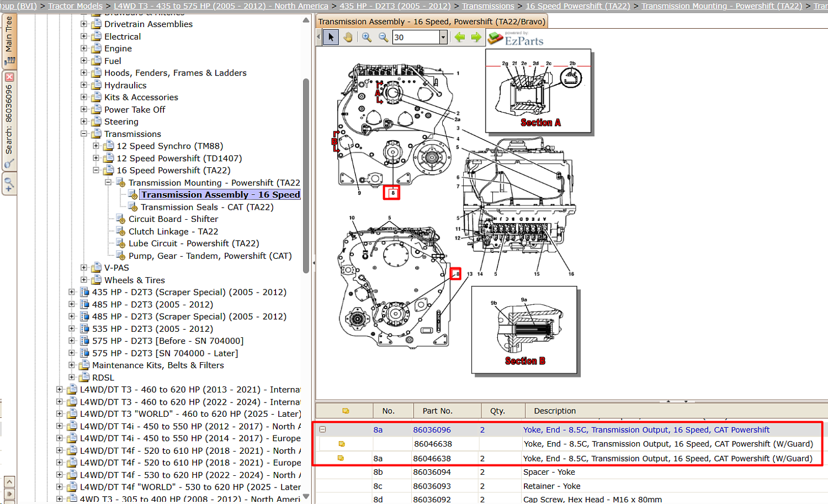Go to 435 HP - D2T3 breadcrumb
The height and width of the screenshot is (504, 828).
[x=395, y=6]
